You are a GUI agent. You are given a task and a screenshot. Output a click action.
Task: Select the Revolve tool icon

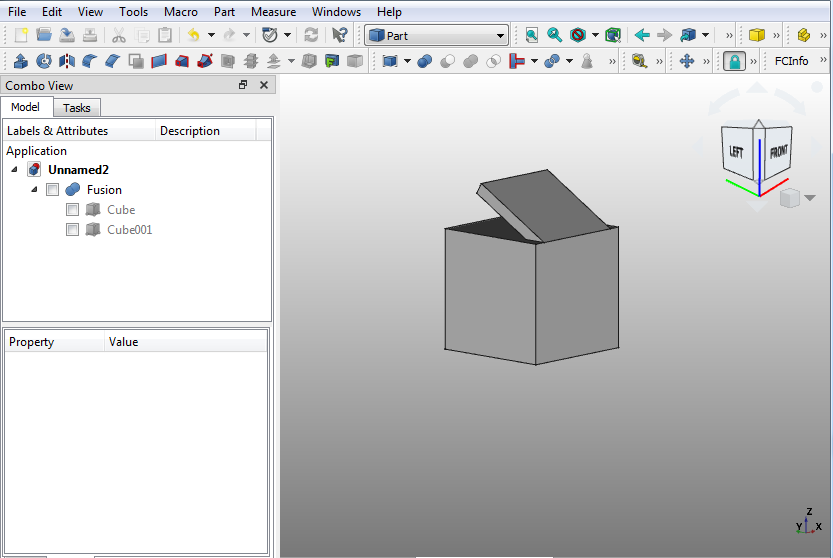(x=43, y=61)
